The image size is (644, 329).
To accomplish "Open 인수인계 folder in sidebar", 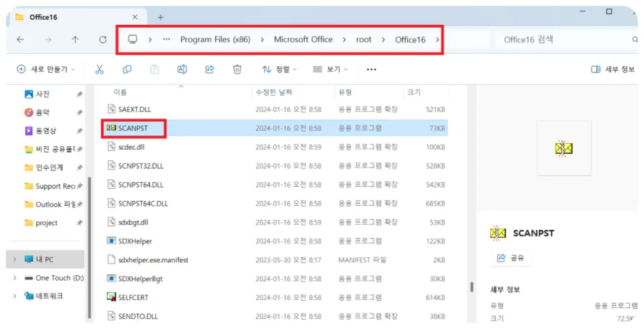I will [x=49, y=167].
